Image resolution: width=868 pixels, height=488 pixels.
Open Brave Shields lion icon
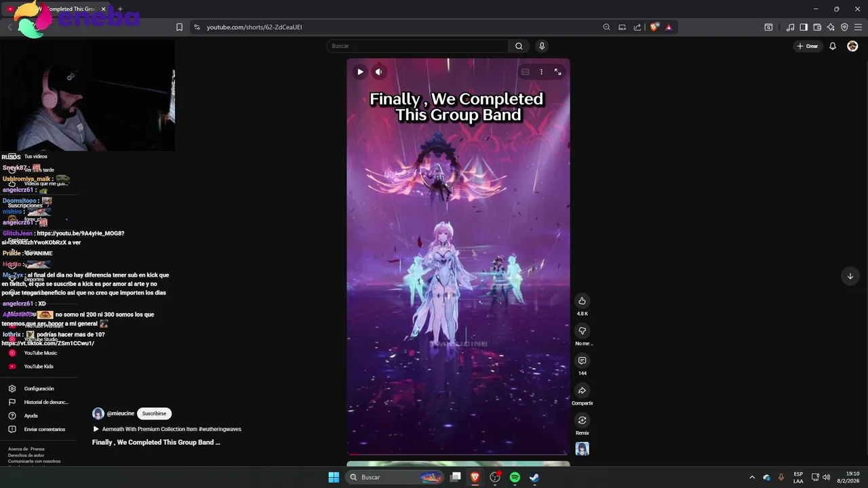pos(654,27)
